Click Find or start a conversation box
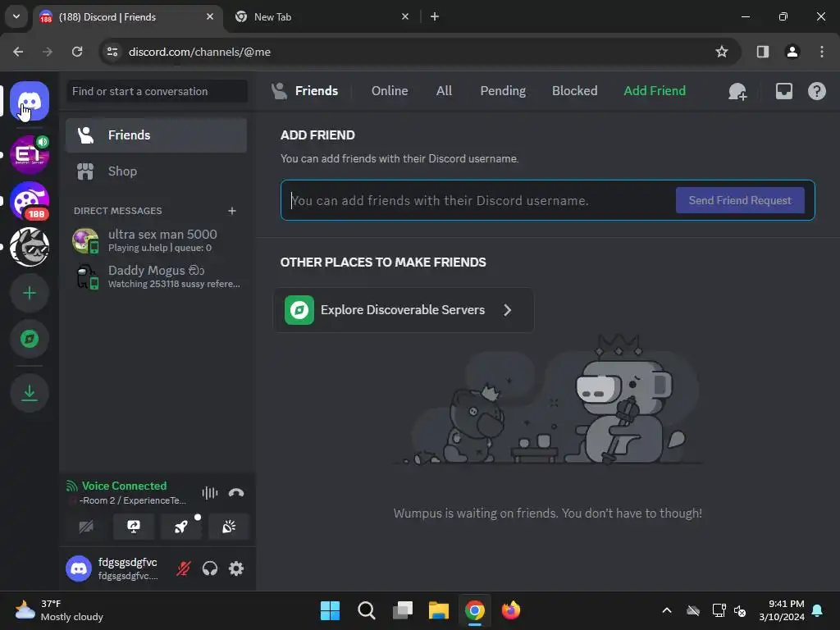 point(157,91)
